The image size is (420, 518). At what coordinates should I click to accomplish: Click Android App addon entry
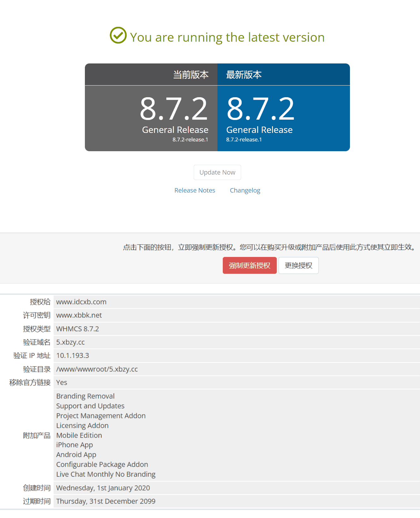click(76, 455)
